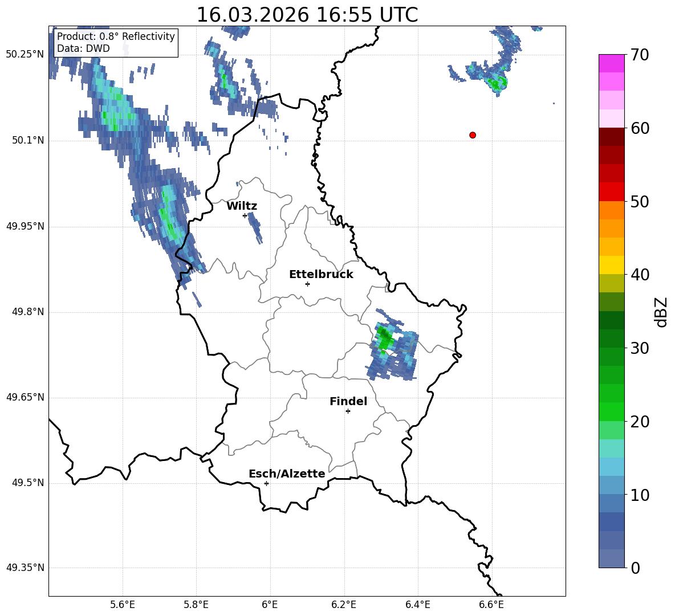Click the 49.8°N latitude label
This screenshot has width=675, height=616.
(28, 312)
